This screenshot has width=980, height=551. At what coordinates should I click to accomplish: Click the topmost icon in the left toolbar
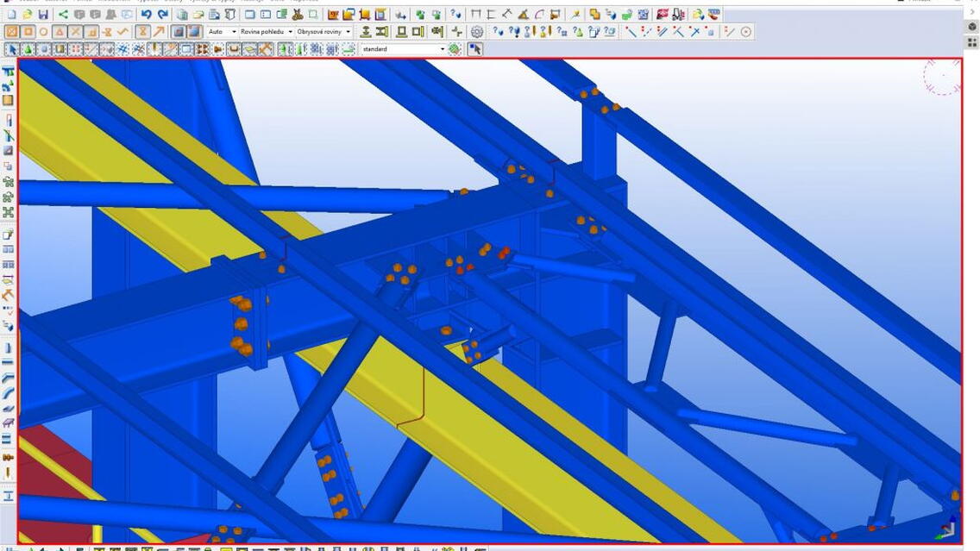tap(8, 72)
